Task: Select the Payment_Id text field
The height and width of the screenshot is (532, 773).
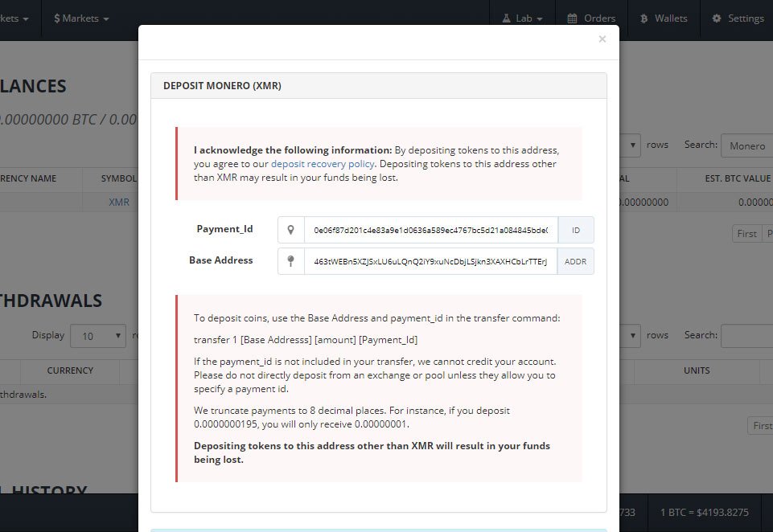Action: (431, 230)
